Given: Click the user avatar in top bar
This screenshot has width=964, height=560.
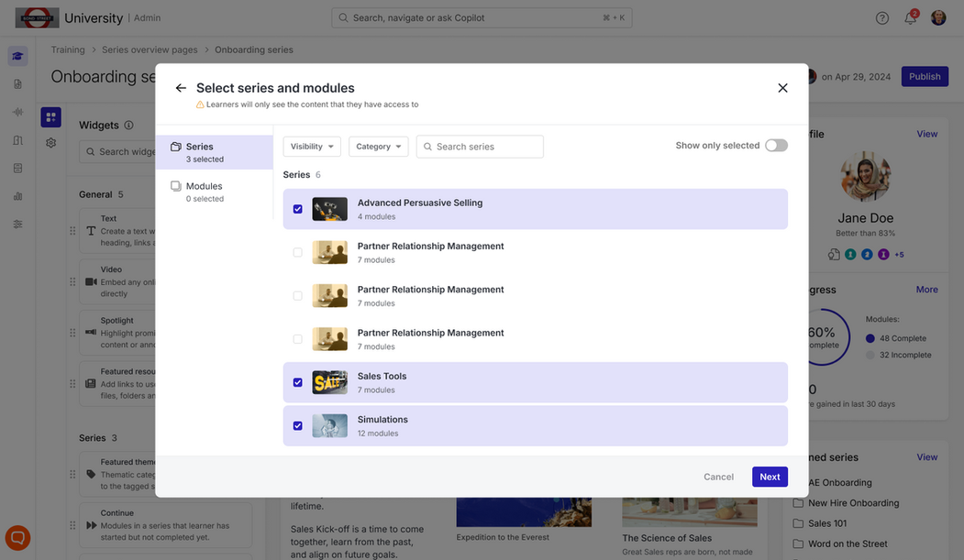Looking at the screenshot, I should pos(938,18).
